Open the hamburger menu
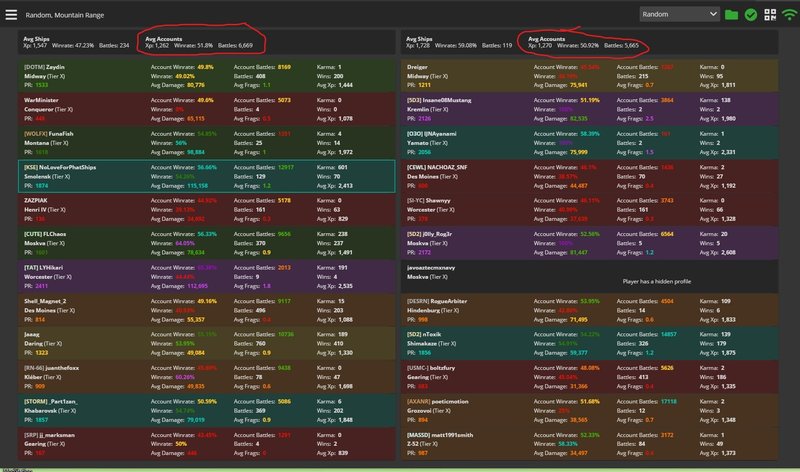Viewport: 800px width, 472px height. click(11, 15)
